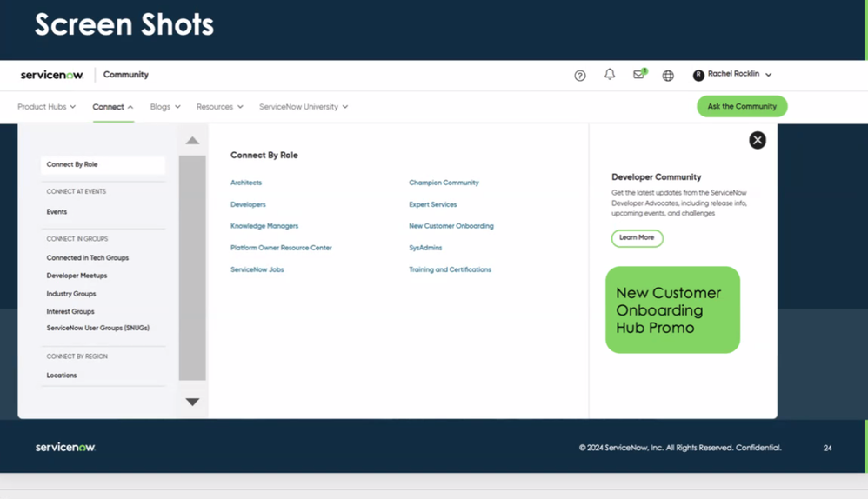Click the Community label next to logo
This screenshot has width=868, height=499.
tap(125, 75)
